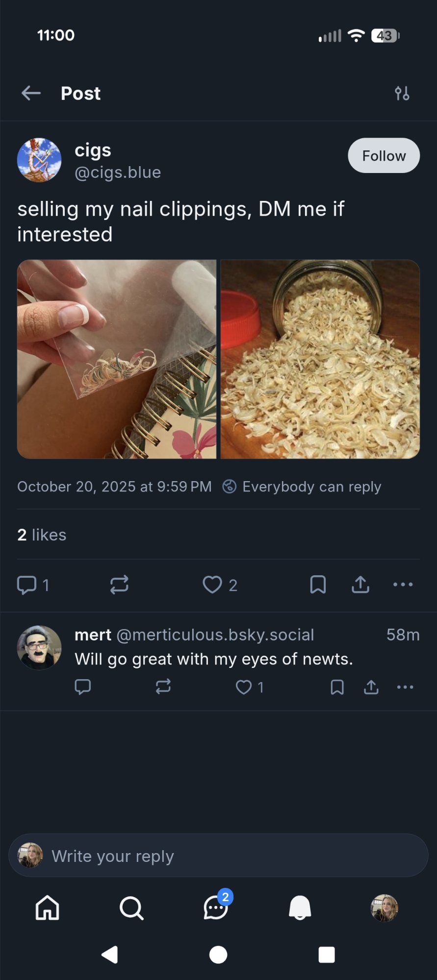
Task: Tap the Write your reply field
Action: 218,856
